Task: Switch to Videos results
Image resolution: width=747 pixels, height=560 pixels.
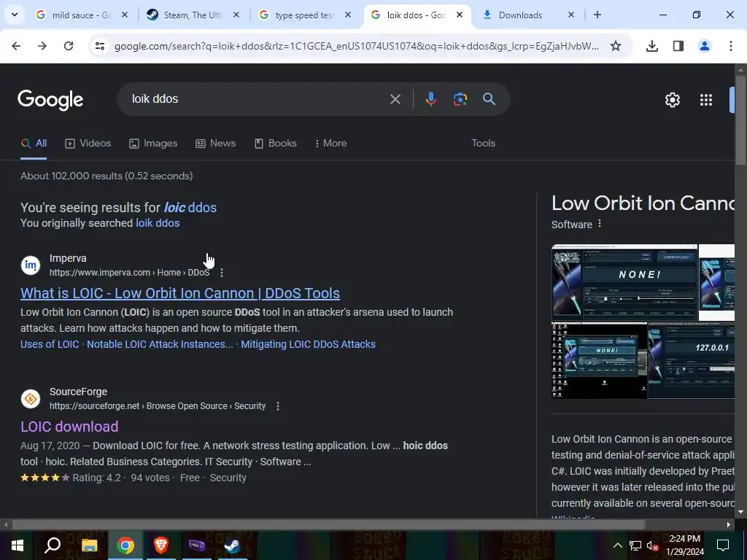Action: tap(88, 144)
